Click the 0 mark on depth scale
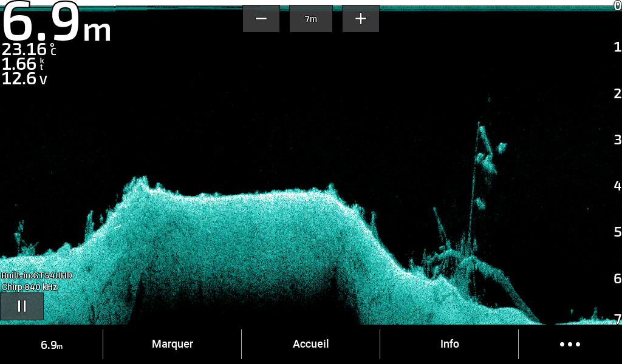 point(617,5)
